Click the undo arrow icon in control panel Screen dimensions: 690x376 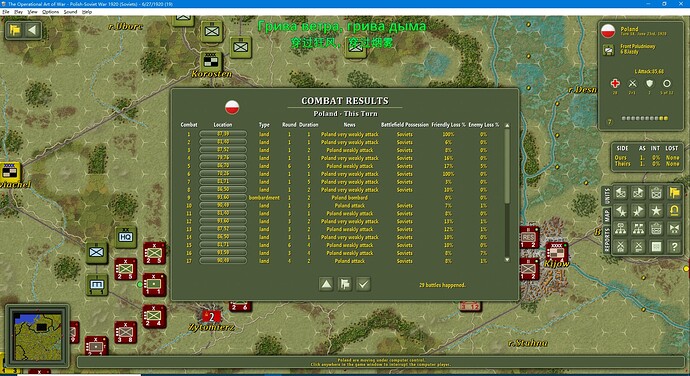pos(674,211)
